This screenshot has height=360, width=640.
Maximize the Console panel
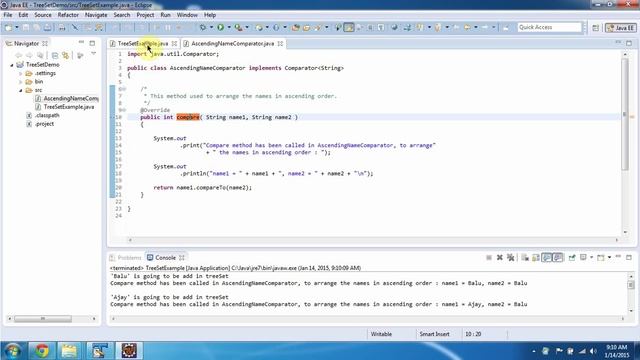pos(629,257)
